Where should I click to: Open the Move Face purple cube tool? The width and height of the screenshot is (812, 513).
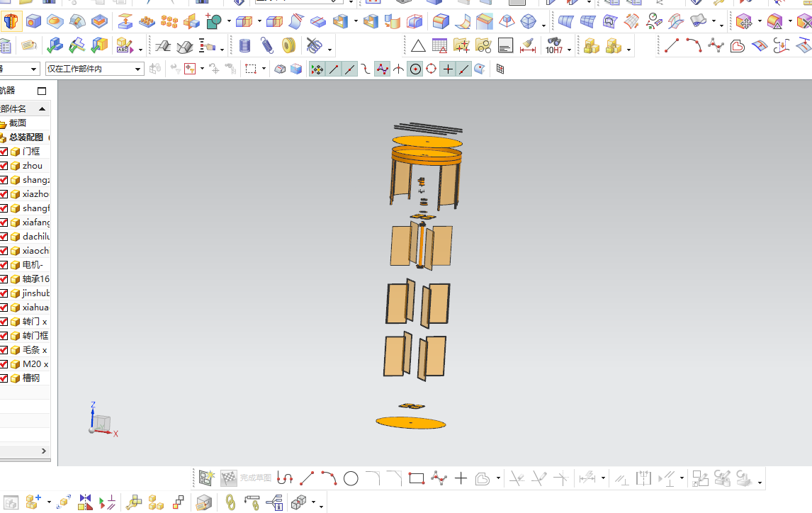coord(744,22)
